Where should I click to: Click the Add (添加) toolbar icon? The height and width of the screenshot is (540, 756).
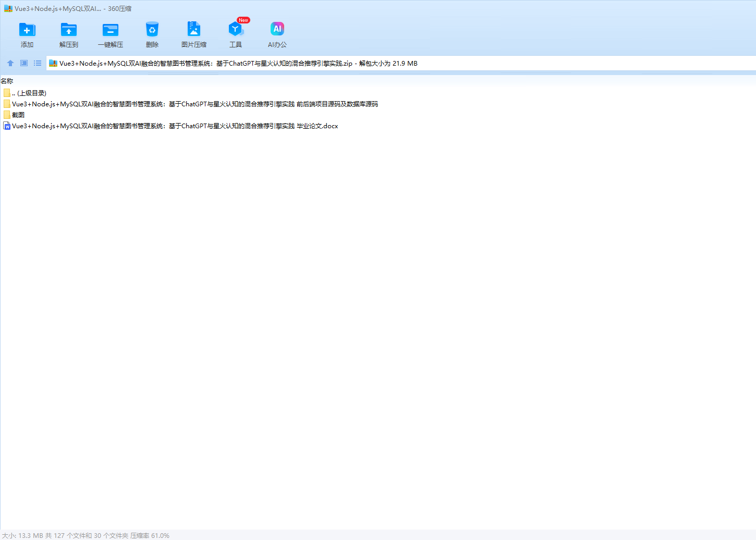27,30
